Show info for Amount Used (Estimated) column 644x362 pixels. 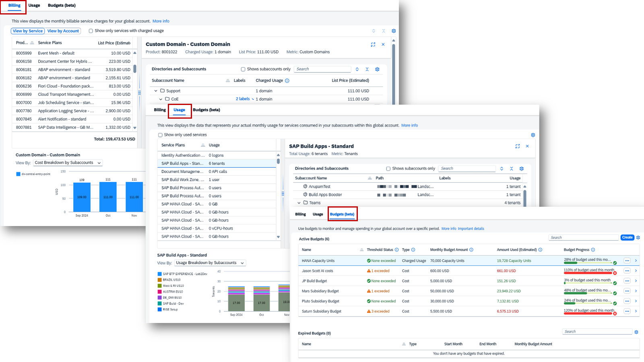coord(540,250)
